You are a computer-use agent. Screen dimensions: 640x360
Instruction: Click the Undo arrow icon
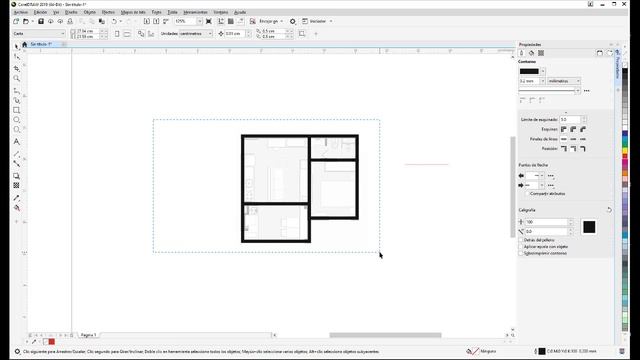(x=114, y=21)
